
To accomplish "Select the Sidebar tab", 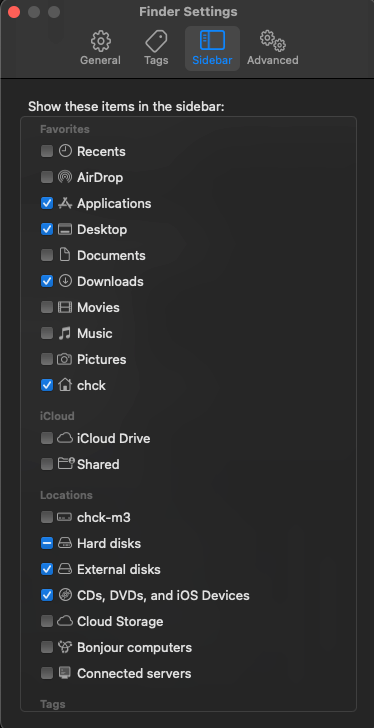I will click(212, 48).
